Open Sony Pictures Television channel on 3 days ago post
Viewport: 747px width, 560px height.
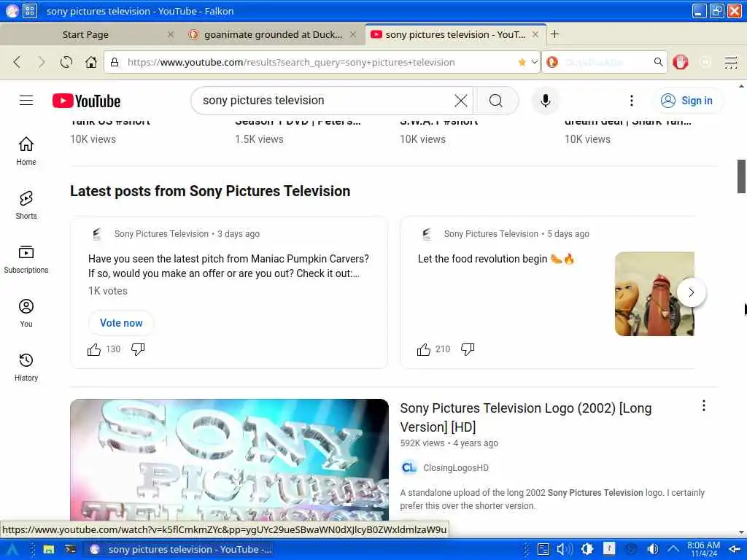click(161, 234)
